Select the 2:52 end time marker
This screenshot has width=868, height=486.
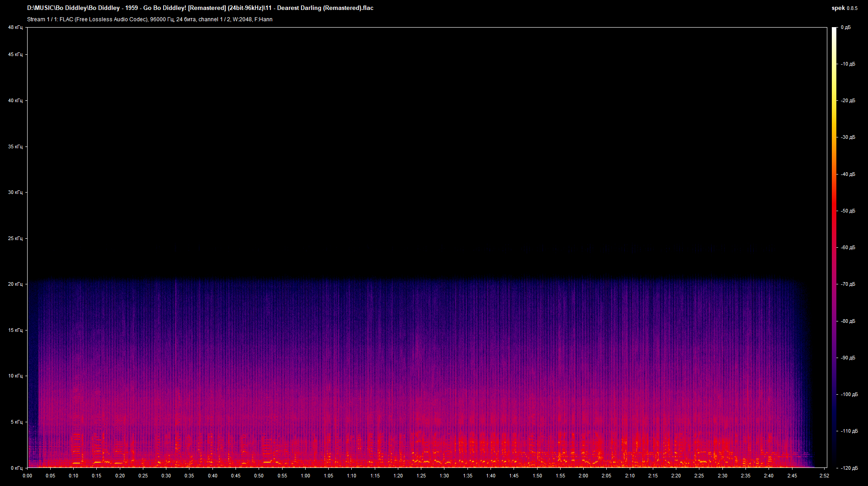[824, 476]
